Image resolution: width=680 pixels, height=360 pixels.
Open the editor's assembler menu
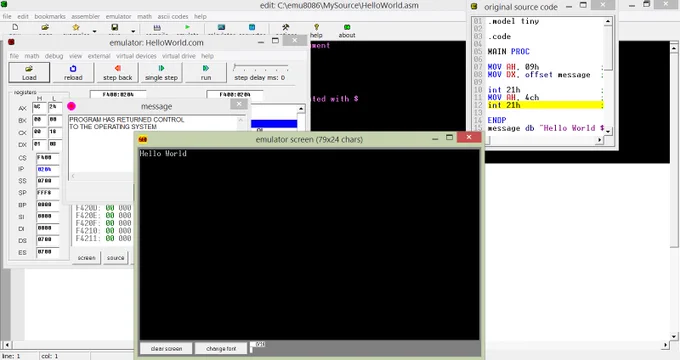coord(85,16)
